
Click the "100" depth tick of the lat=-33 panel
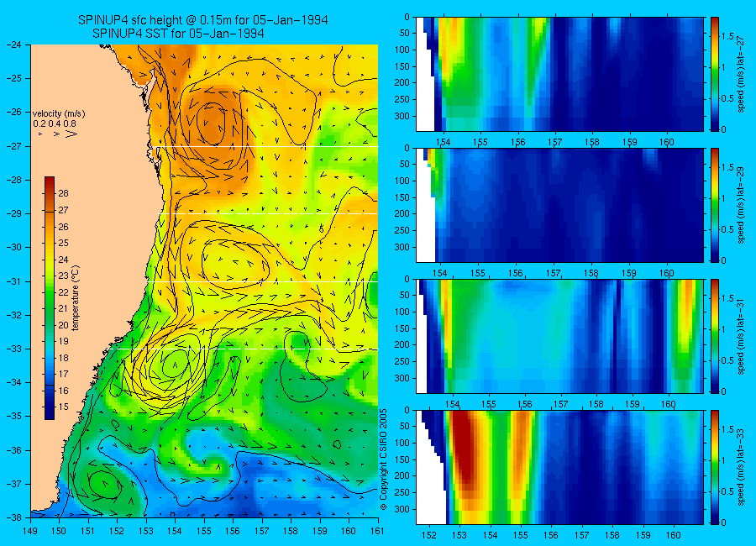pos(402,443)
